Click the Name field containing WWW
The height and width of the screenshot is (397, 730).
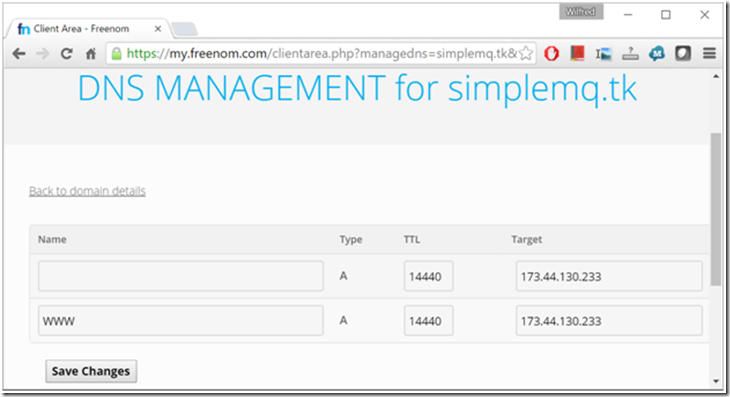(181, 320)
